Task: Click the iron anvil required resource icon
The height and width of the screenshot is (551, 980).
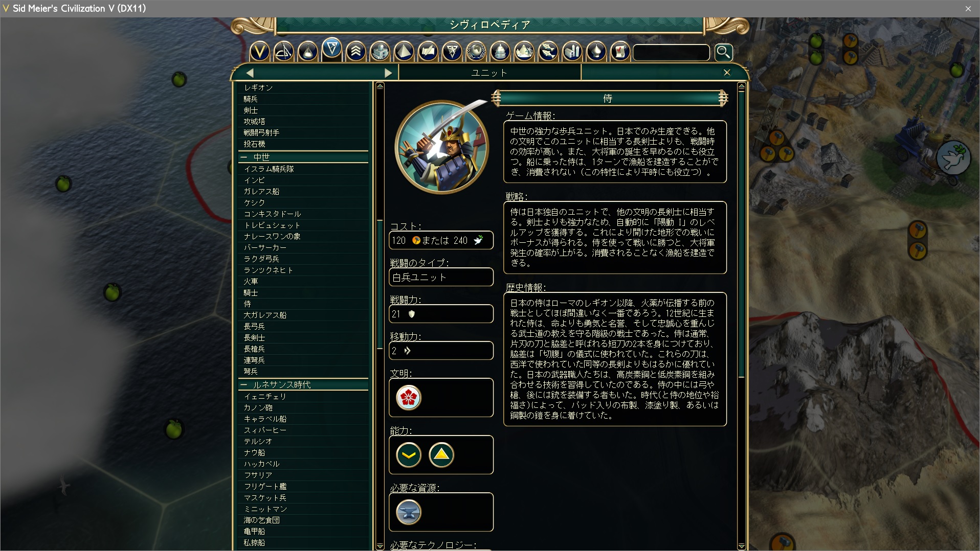Action: coord(408,512)
